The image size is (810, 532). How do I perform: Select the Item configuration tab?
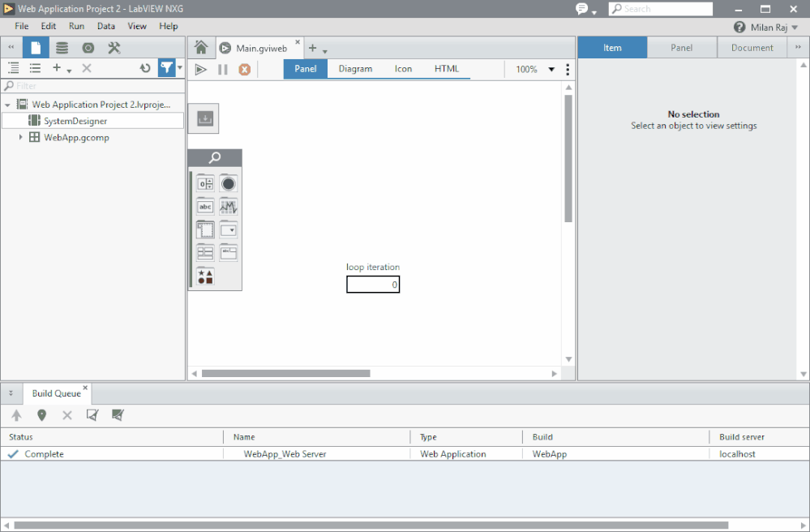(612, 48)
